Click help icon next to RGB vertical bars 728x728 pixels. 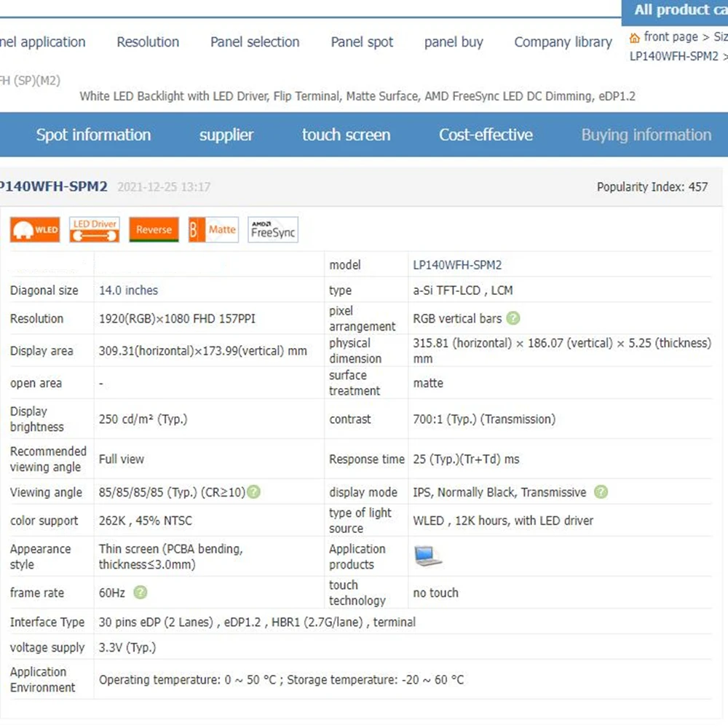coord(513,319)
